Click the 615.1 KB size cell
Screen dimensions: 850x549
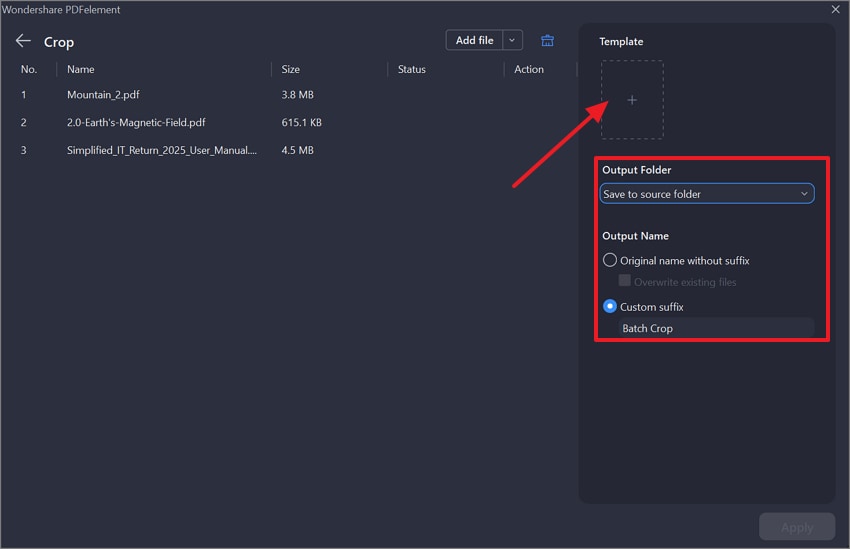pos(301,122)
